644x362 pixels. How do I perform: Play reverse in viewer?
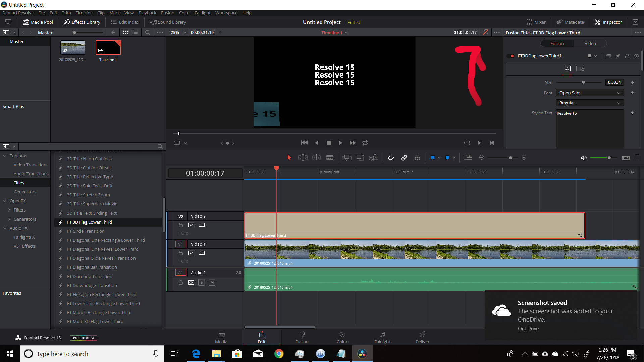tap(317, 143)
